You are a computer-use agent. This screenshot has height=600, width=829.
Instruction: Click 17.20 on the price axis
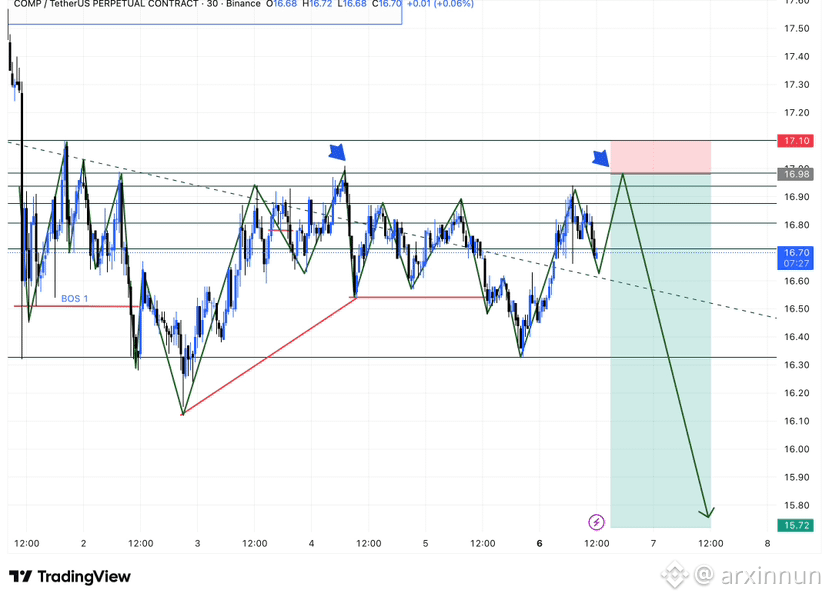796,113
